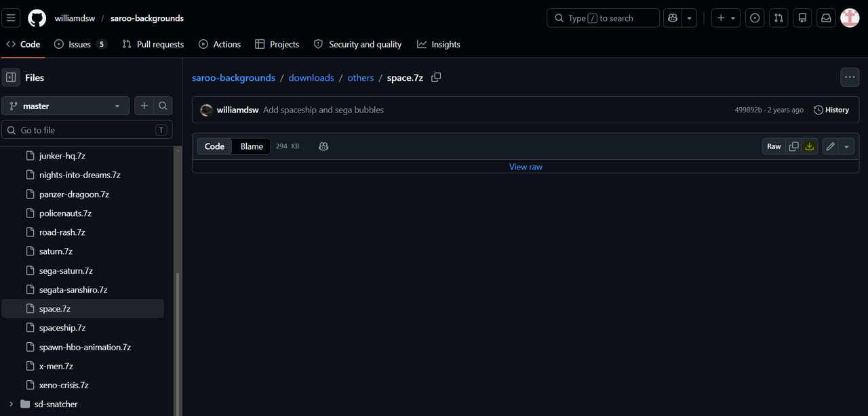Open the sd-snatcher folder

pyautogui.click(x=56, y=404)
